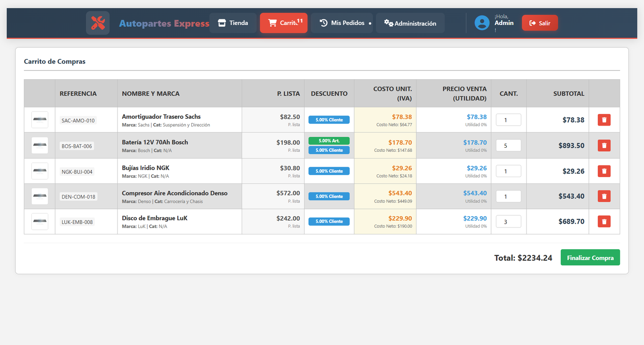The image size is (644, 345).
Task: Click the Autopartes Express wrench logo icon
Action: (98, 23)
